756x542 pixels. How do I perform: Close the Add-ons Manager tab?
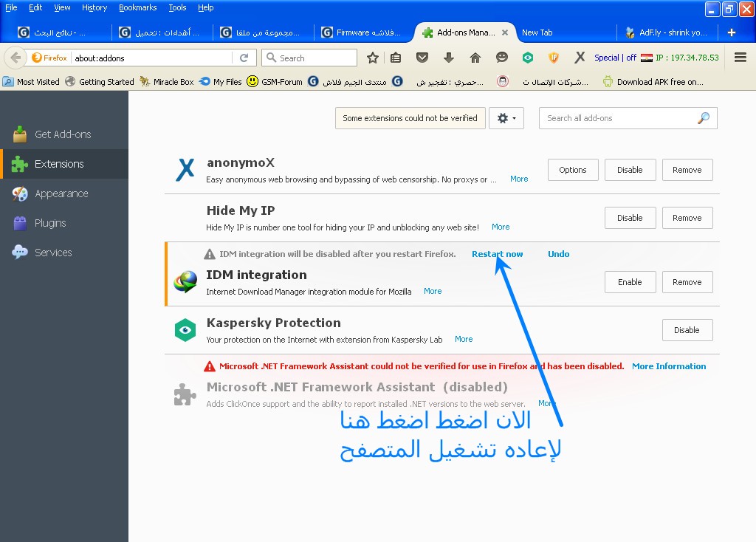[505, 32]
